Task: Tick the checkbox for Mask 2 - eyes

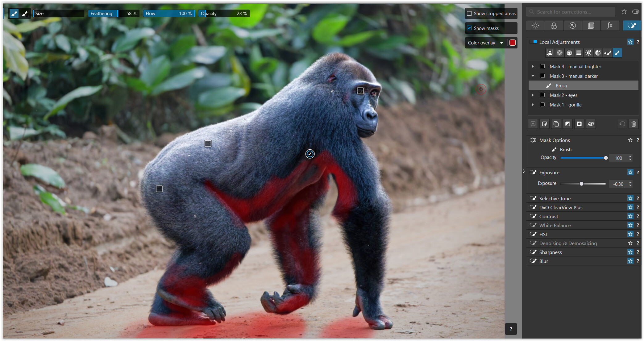Action: (x=542, y=95)
